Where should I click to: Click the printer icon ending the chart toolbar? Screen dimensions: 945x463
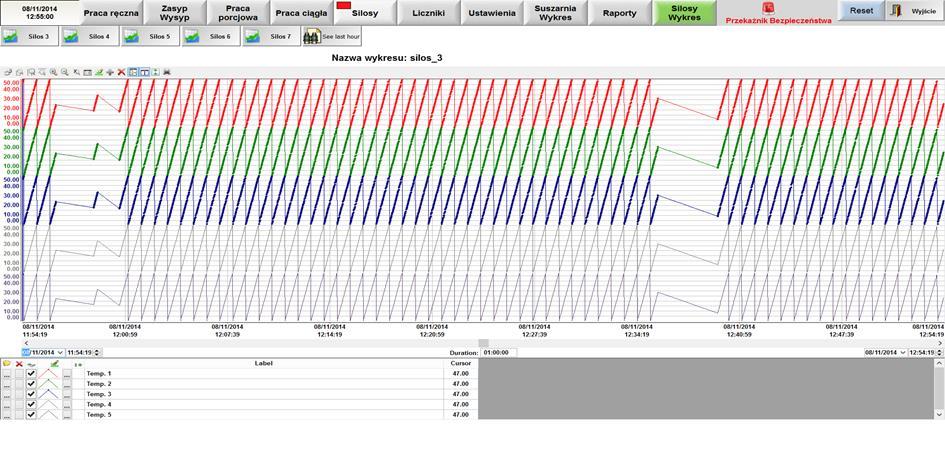coord(167,72)
